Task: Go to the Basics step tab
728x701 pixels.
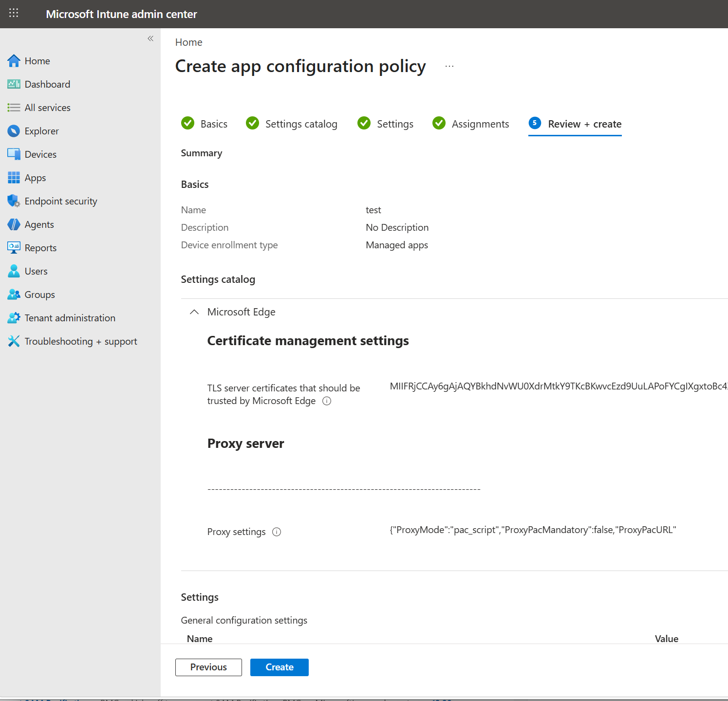Action: [204, 124]
